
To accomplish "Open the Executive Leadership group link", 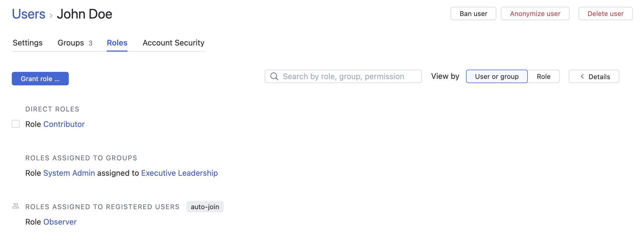I will 179,173.
